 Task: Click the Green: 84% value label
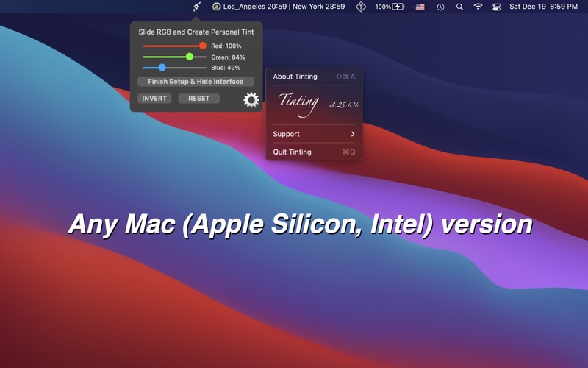(228, 57)
